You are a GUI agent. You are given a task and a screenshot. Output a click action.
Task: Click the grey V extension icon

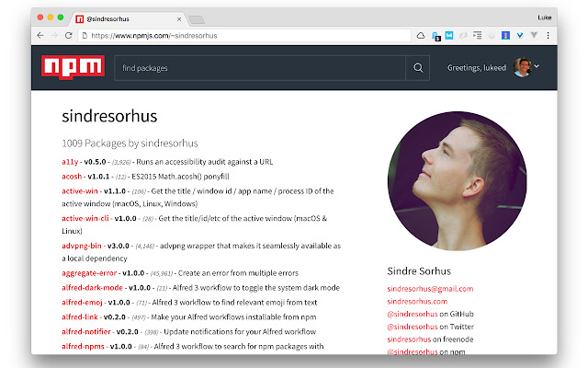tap(534, 35)
